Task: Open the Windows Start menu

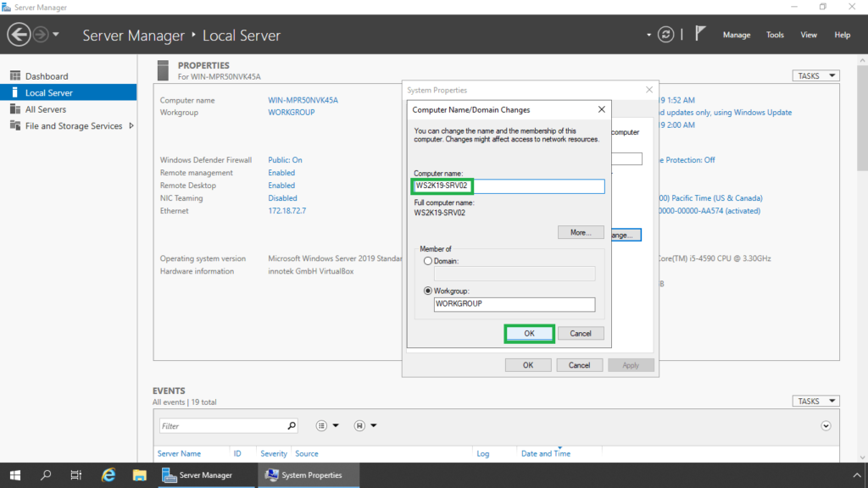Action: click(15, 475)
